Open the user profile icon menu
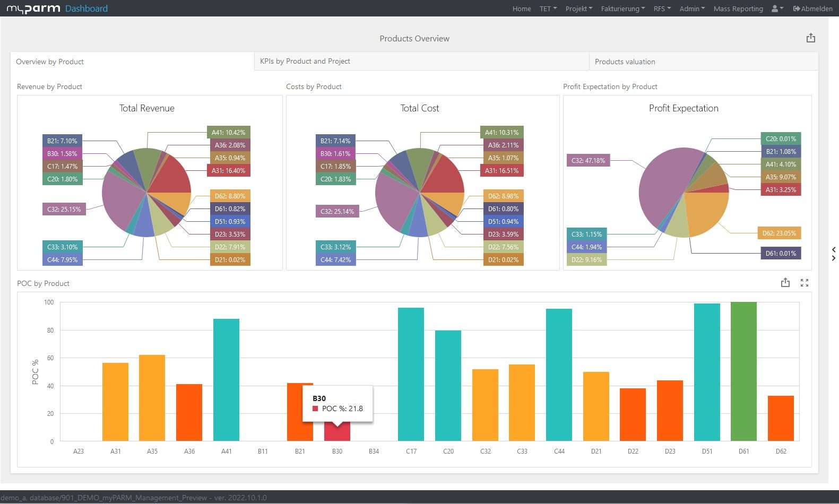The width and height of the screenshot is (839, 504). [777, 8]
